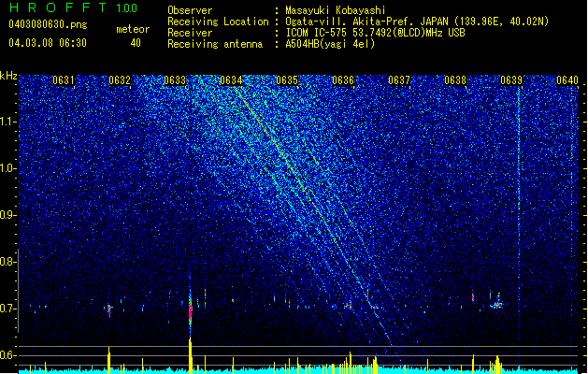Click the 0636 time marker
Screen dimensions: 588x374
pos(343,80)
